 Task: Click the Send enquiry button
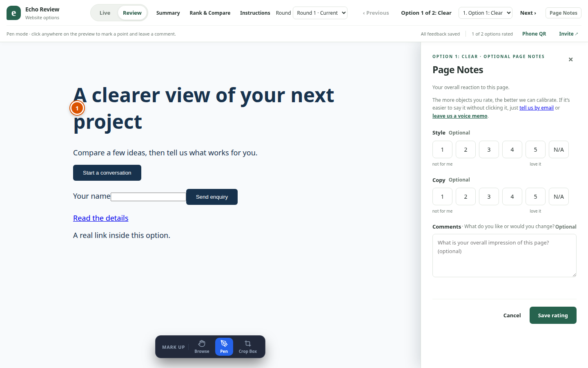tap(212, 197)
